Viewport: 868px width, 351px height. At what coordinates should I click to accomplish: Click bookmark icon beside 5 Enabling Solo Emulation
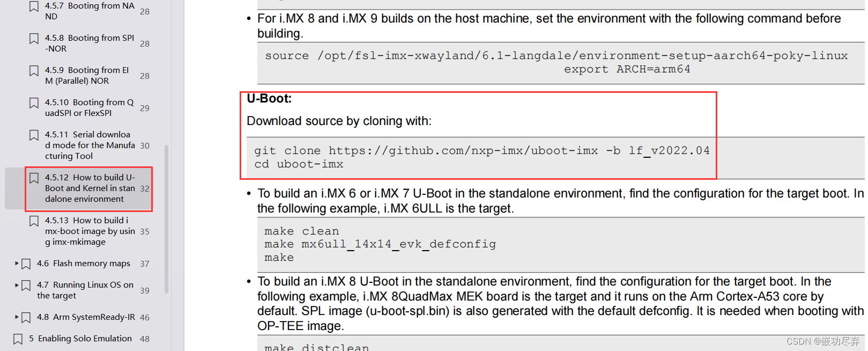pyautogui.click(x=17, y=339)
